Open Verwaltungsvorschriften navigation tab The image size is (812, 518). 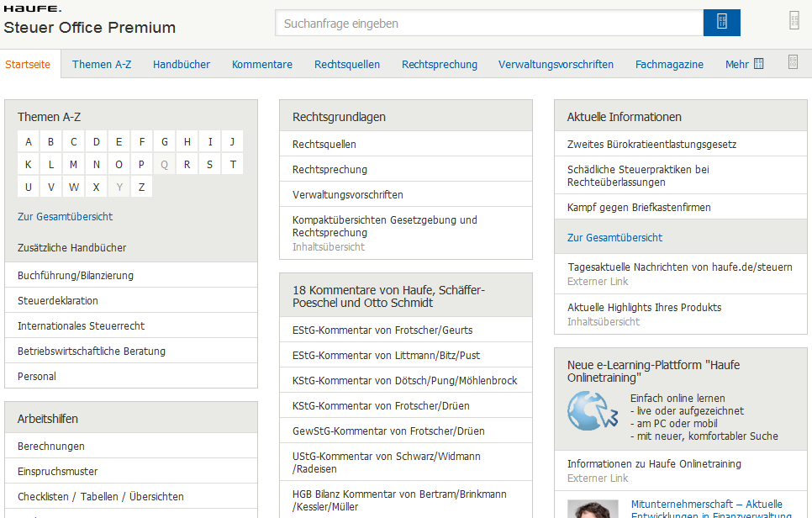point(556,64)
